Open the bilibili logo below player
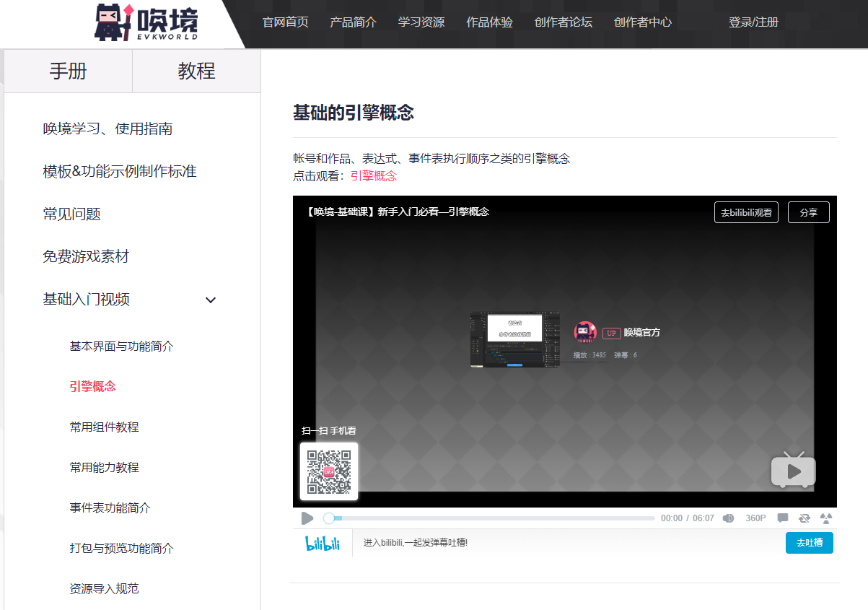868x610 pixels. [323, 544]
